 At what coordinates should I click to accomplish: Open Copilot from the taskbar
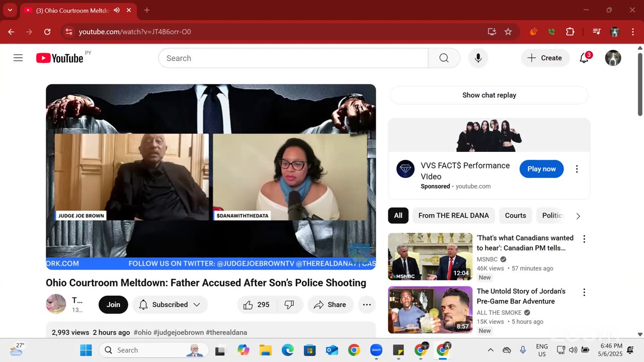[244, 350]
